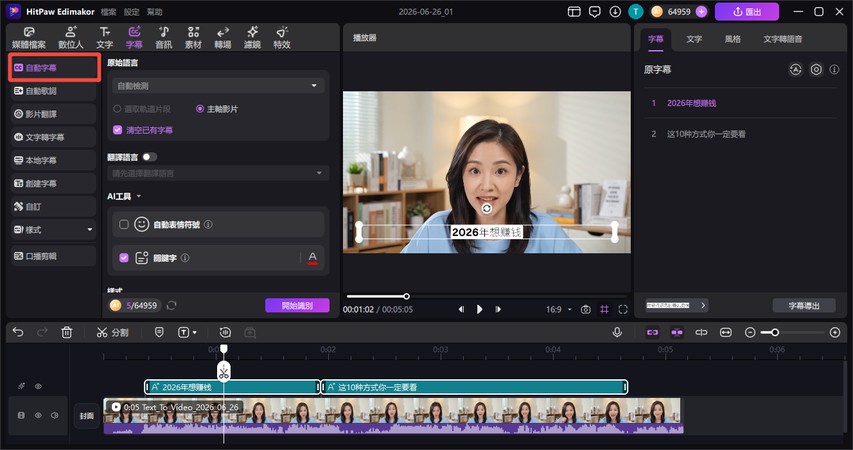
Task: Click the 開始識別 button
Action: [x=297, y=305]
